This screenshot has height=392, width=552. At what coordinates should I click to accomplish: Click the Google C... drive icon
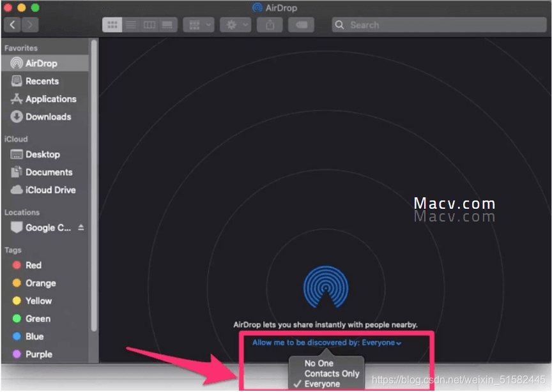click(x=17, y=228)
